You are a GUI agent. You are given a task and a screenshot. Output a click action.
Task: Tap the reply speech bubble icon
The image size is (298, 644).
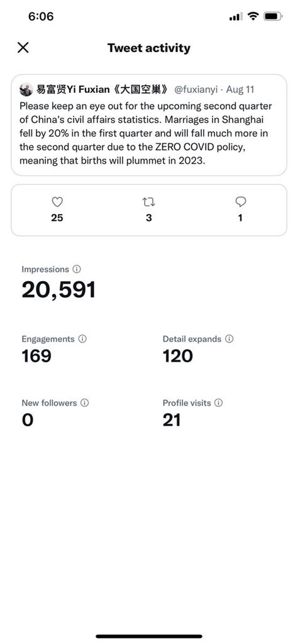(x=241, y=201)
